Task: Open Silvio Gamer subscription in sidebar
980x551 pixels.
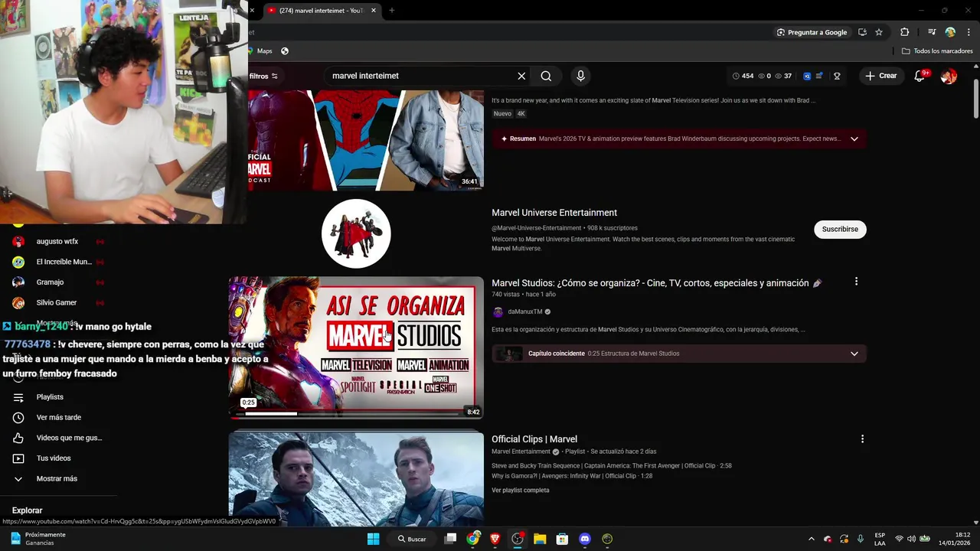Action: 57,302
